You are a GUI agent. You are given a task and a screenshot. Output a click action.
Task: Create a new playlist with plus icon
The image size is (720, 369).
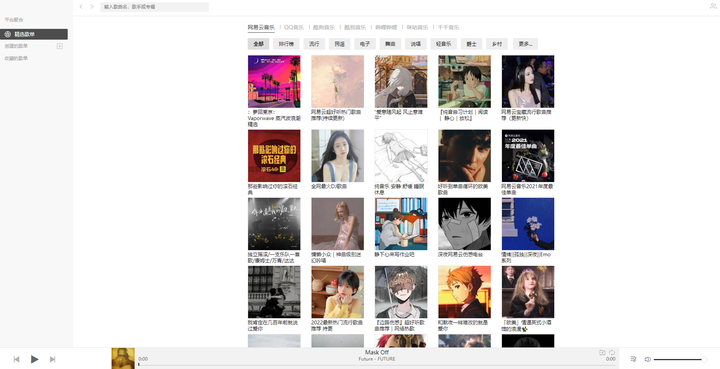pos(59,46)
